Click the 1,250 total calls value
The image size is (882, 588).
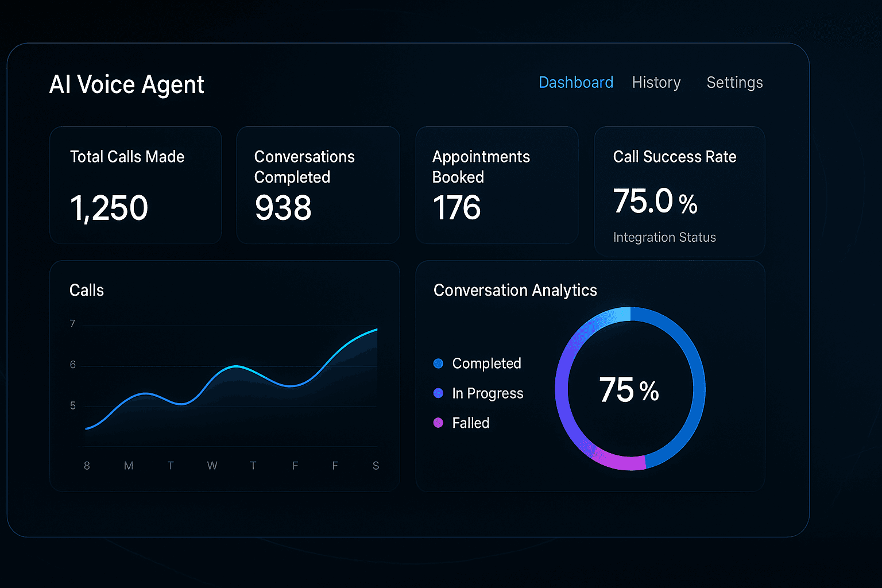click(109, 208)
